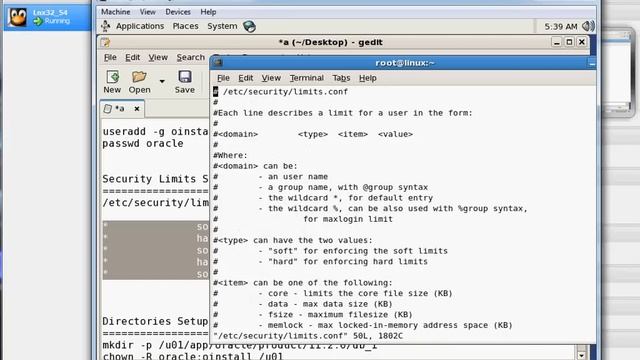Click the "passwd oracle" line in gedit
This screenshot has height=360, width=640.
[143, 144]
